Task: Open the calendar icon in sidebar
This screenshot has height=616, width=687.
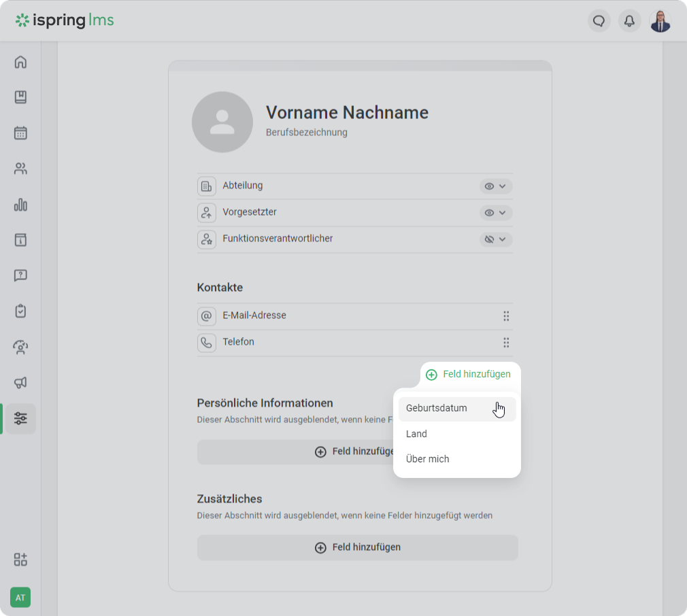Action: pyautogui.click(x=20, y=133)
